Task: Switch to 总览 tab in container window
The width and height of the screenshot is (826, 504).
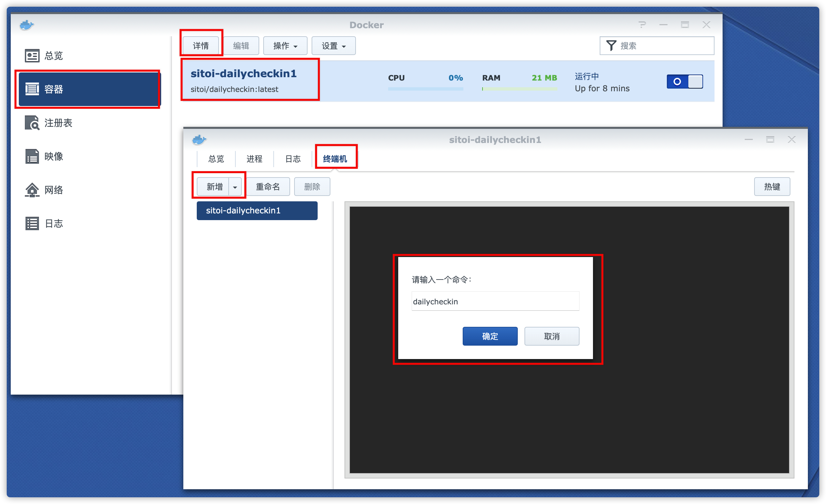Action: 216,159
